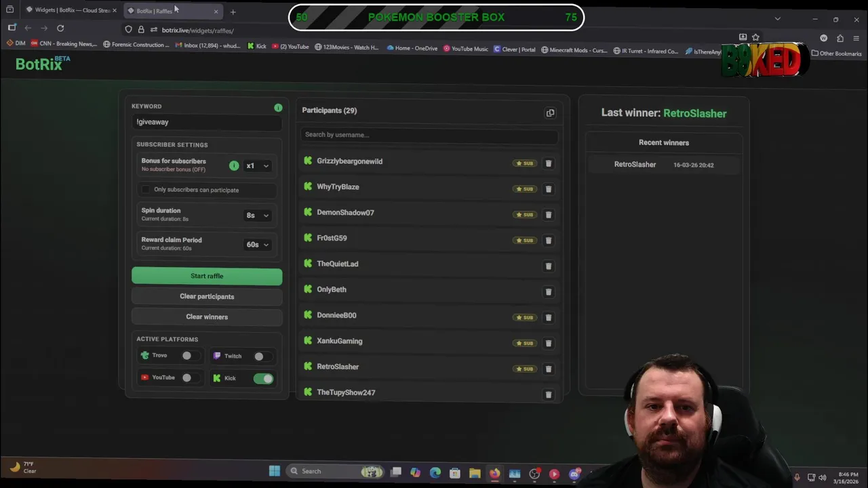Delete TheQuietLad from participants
The height and width of the screenshot is (488, 868).
[549, 266]
